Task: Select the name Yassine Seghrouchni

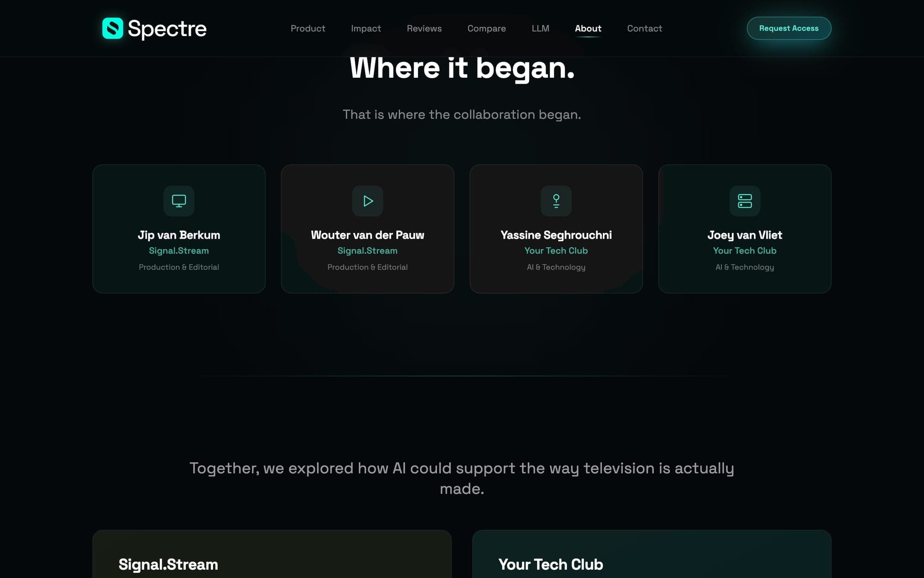Action: 556,235
